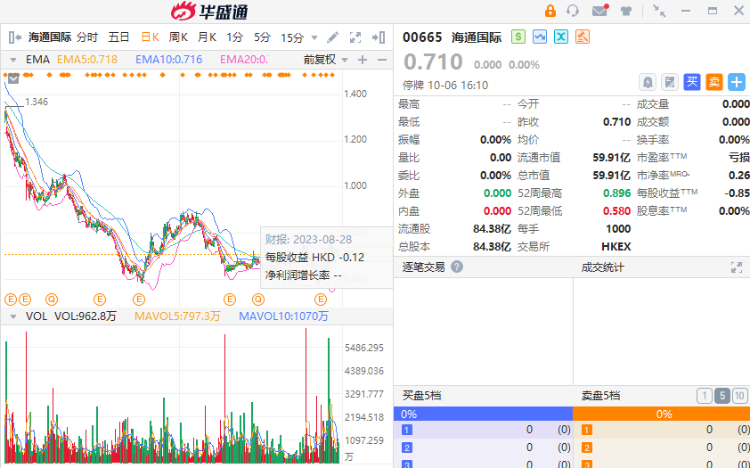750x468 pixels.
Task: Select sell order level 1 row
Action: point(662,430)
